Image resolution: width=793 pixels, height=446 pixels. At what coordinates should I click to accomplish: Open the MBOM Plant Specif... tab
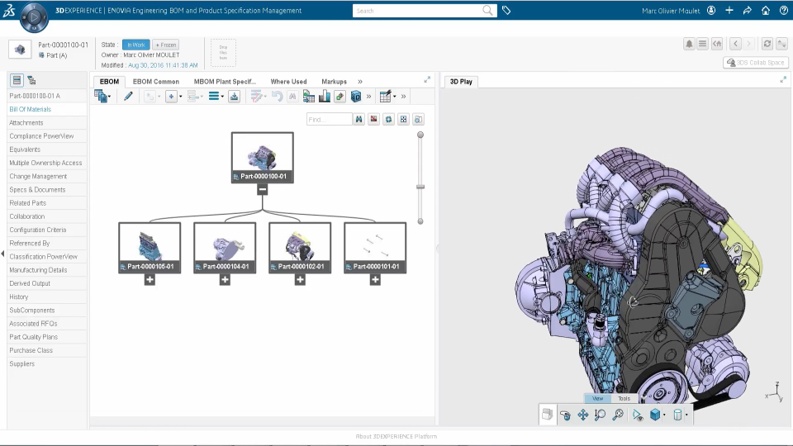[x=225, y=81]
